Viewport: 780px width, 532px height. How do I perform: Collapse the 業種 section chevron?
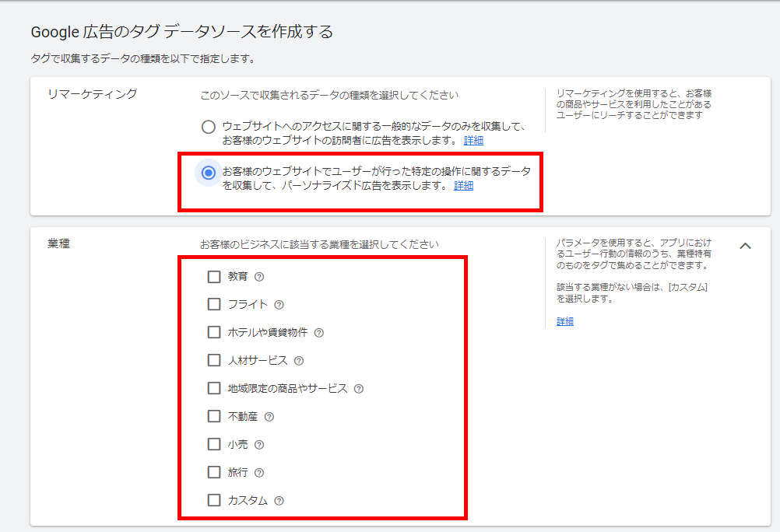745,246
